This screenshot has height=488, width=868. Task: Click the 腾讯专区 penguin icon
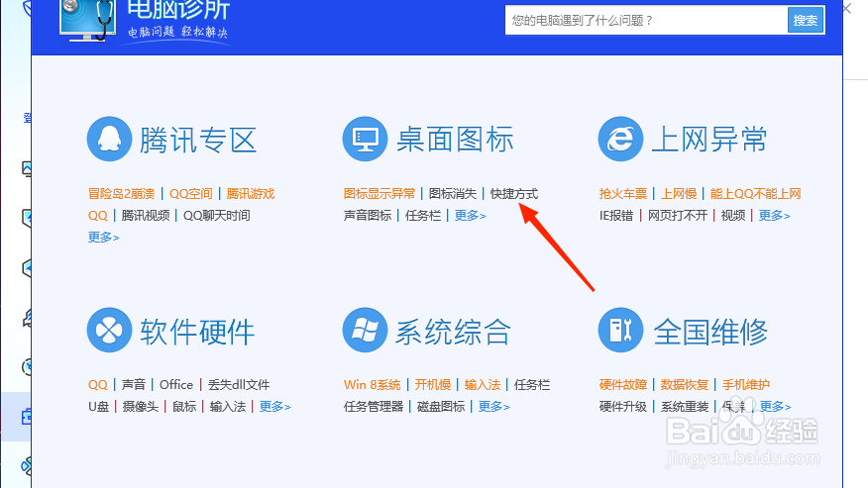click(x=109, y=139)
